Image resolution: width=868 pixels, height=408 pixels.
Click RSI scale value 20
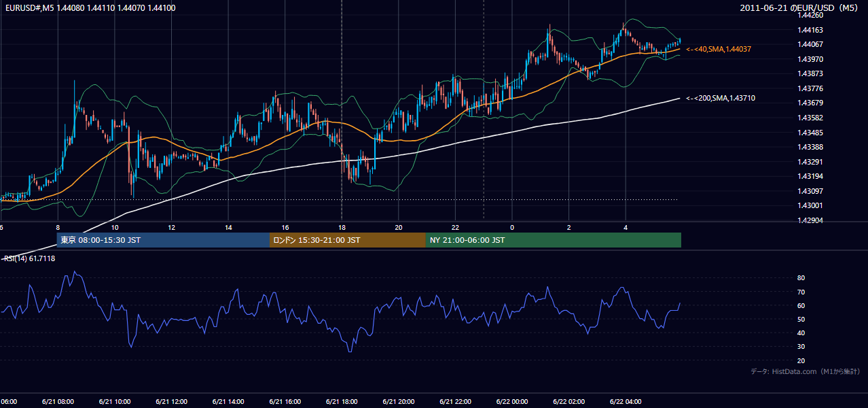point(801,360)
